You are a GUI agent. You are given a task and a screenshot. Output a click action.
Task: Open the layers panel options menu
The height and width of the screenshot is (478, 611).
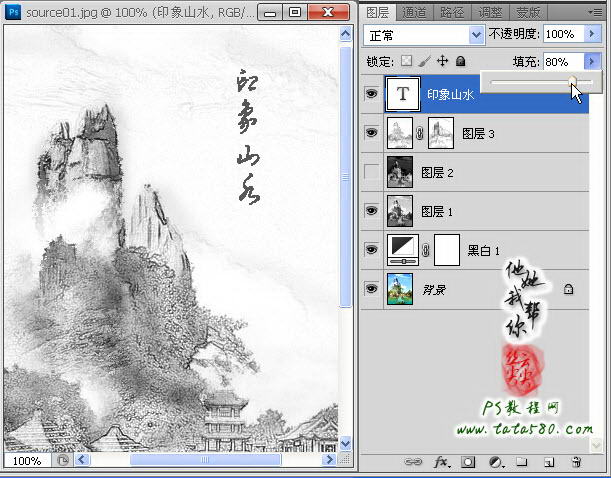(x=595, y=12)
